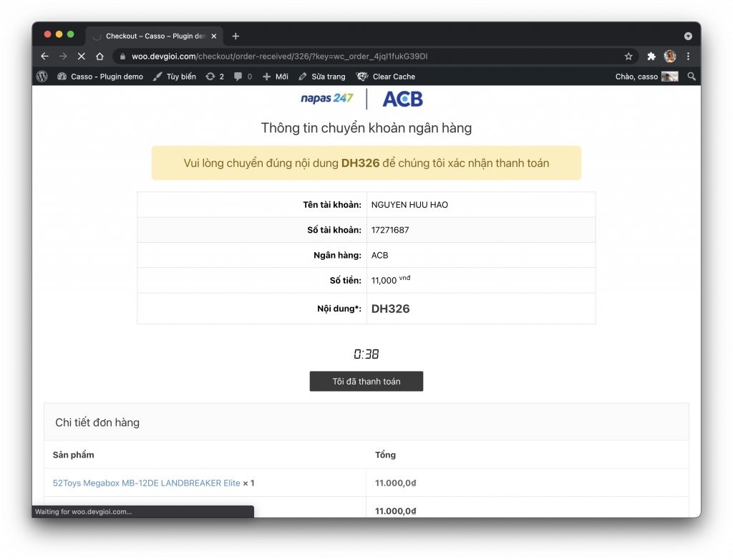Open a new browser tab
Screen dimensions: 733x560
point(236,36)
